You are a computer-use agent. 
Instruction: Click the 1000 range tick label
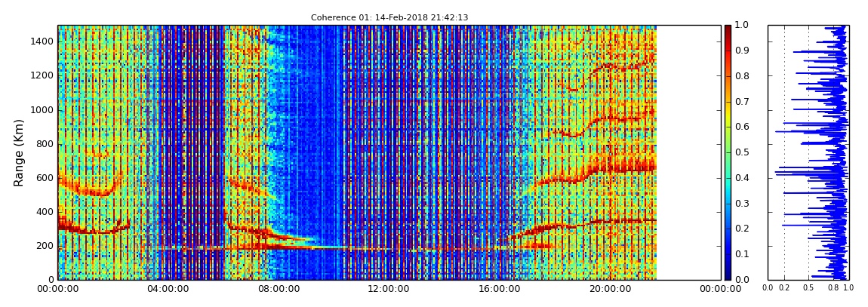click(42, 109)
